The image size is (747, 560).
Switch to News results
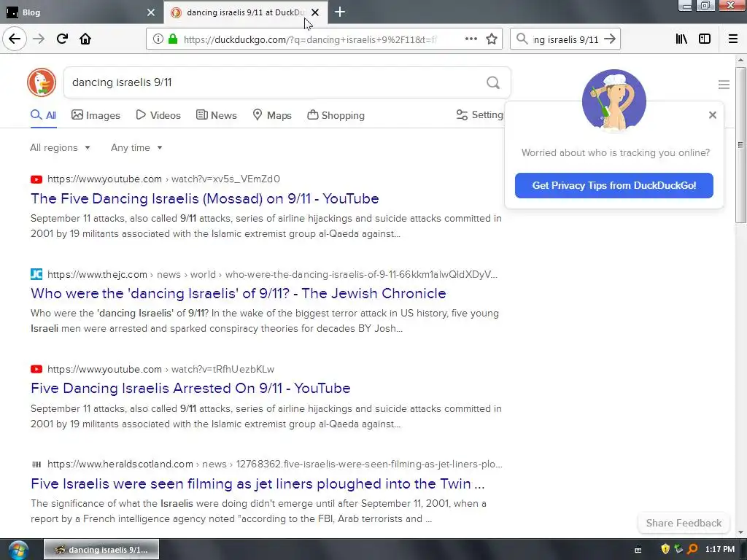pos(216,115)
